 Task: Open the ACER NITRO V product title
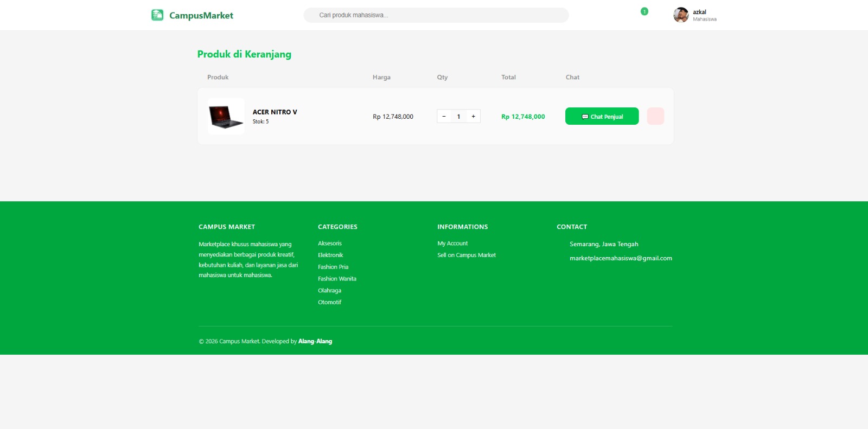pyautogui.click(x=275, y=112)
